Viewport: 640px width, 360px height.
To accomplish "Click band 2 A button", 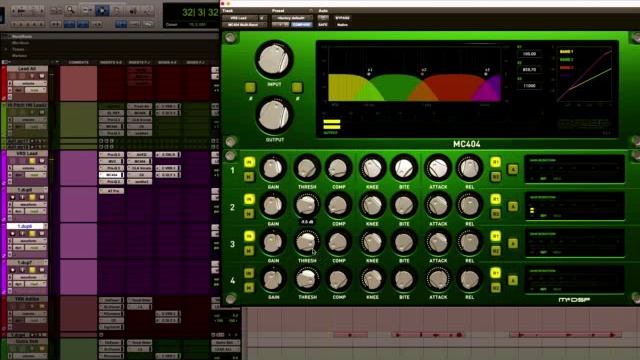I will 513,206.
